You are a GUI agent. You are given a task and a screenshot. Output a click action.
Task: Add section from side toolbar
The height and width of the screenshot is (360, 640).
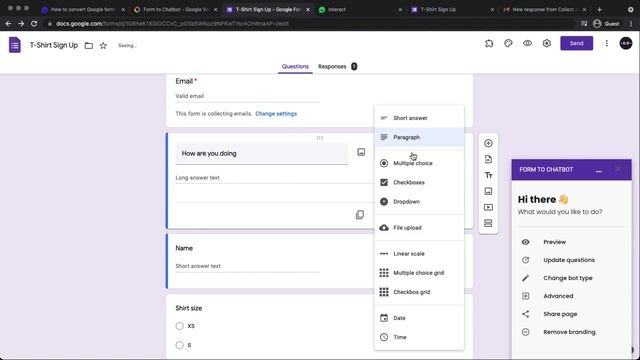click(488, 223)
